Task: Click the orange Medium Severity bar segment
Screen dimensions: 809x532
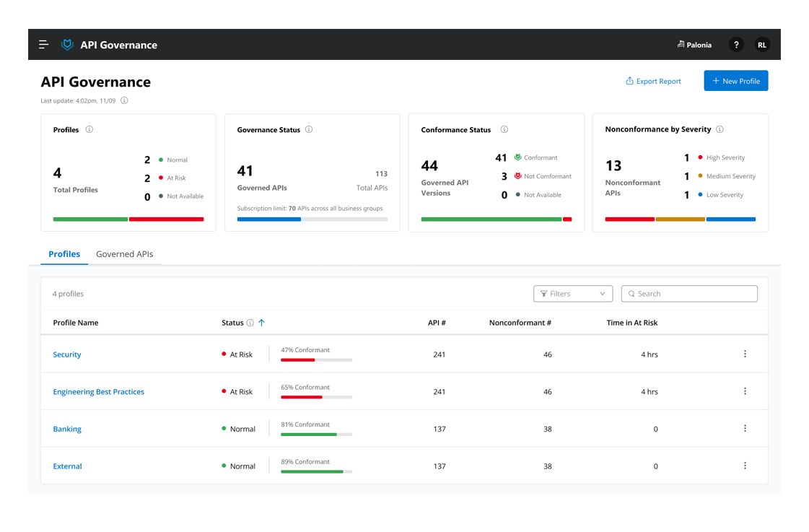Action: [680, 219]
